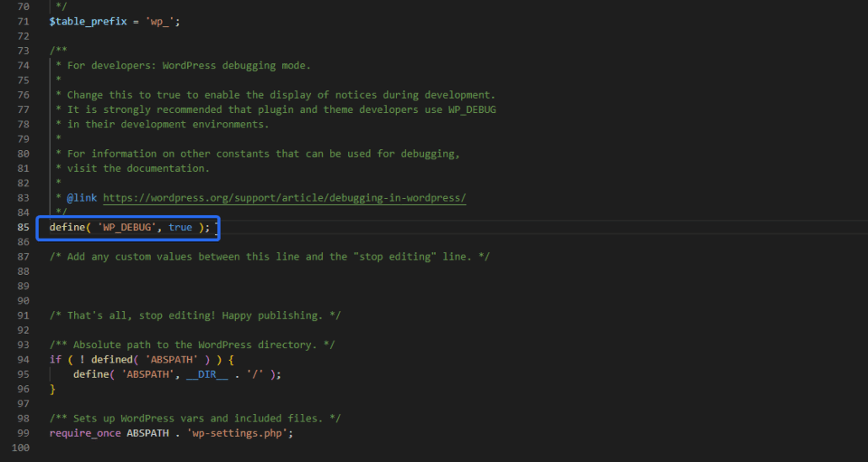Viewport: 868px width, 462px height.
Task: Click the 'true' value on line 85
Action: pos(180,227)
